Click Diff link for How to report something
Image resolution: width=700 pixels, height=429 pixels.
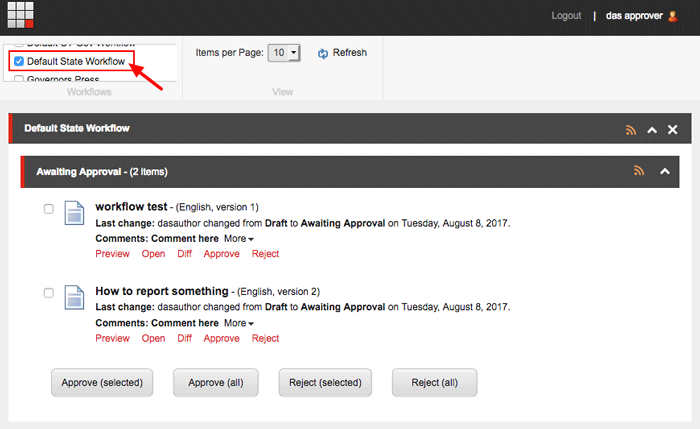click(x=184, y=338)
